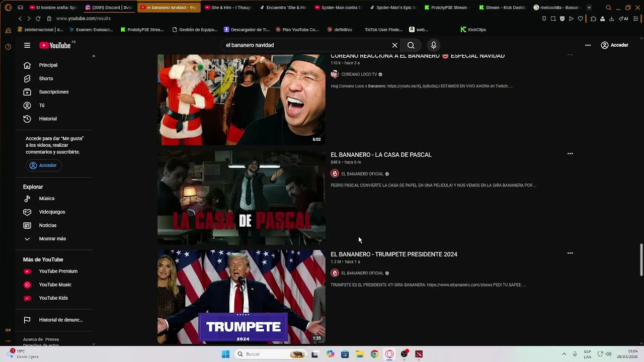Image resolution: width=644 pixels, height=362 pixels.
Task: Click the magnifier search button
Action: 411,45
